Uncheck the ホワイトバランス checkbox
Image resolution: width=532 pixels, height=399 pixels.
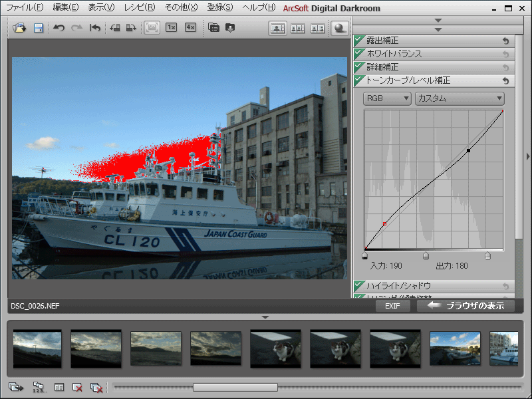[359, 54]
